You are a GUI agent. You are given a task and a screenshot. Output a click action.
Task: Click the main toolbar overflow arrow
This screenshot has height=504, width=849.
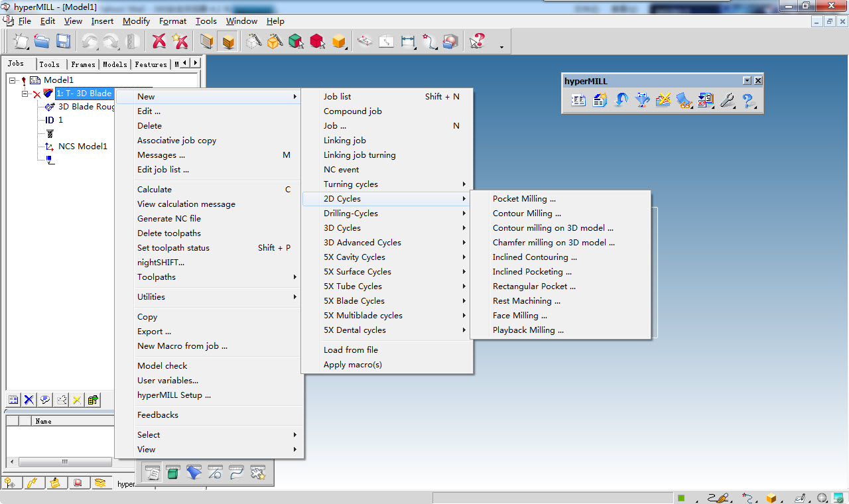501,47
